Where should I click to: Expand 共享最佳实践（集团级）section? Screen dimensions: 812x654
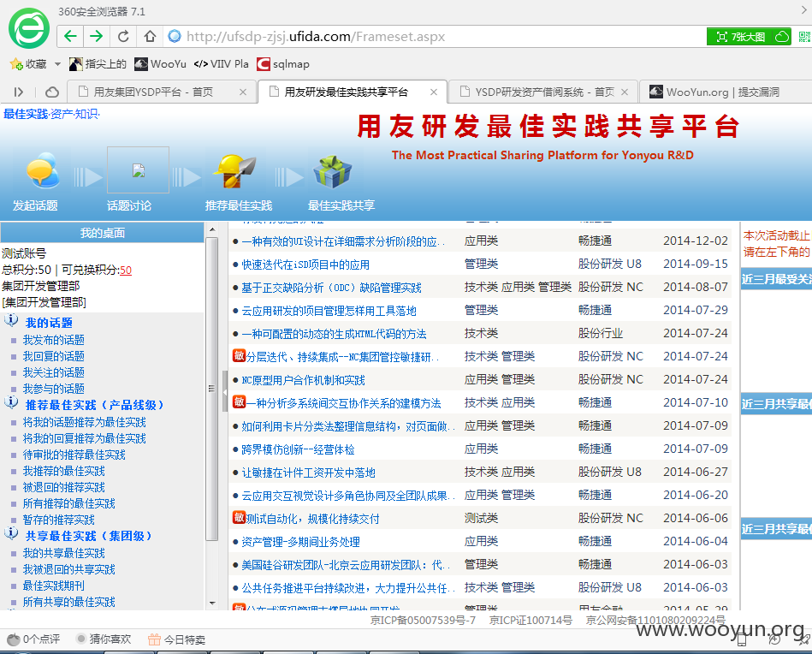point(89,536)
